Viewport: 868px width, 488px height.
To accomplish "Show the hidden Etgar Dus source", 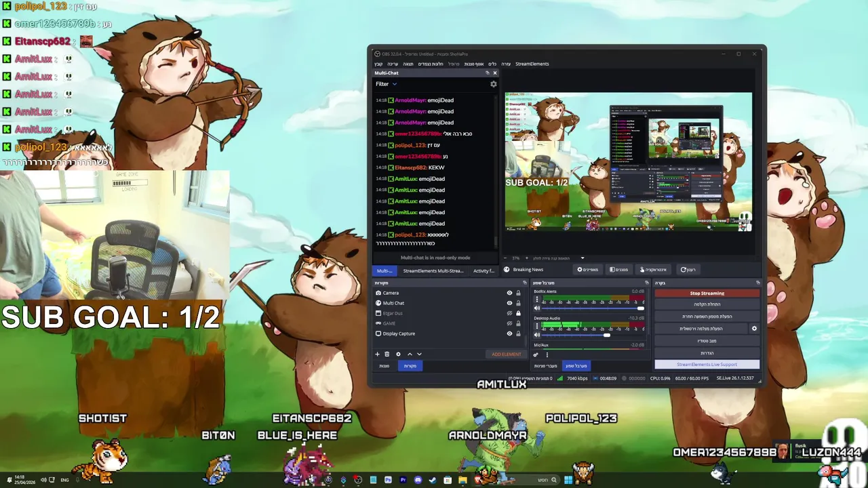I will point(509,313).
